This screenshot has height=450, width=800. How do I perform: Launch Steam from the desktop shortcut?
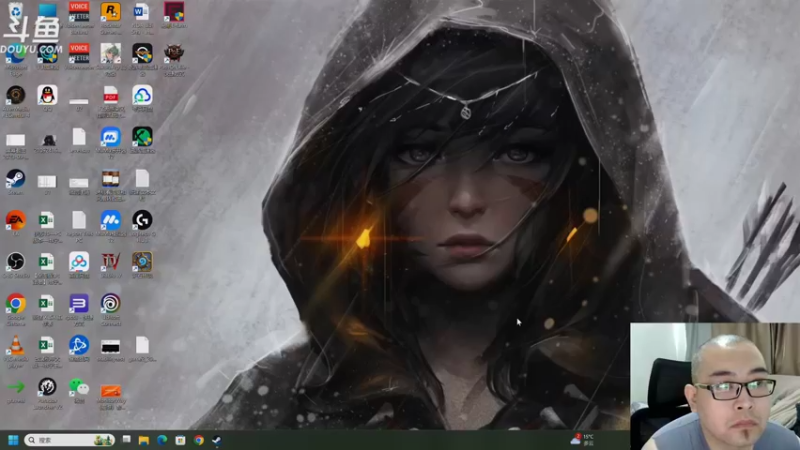tap(15, 179)
